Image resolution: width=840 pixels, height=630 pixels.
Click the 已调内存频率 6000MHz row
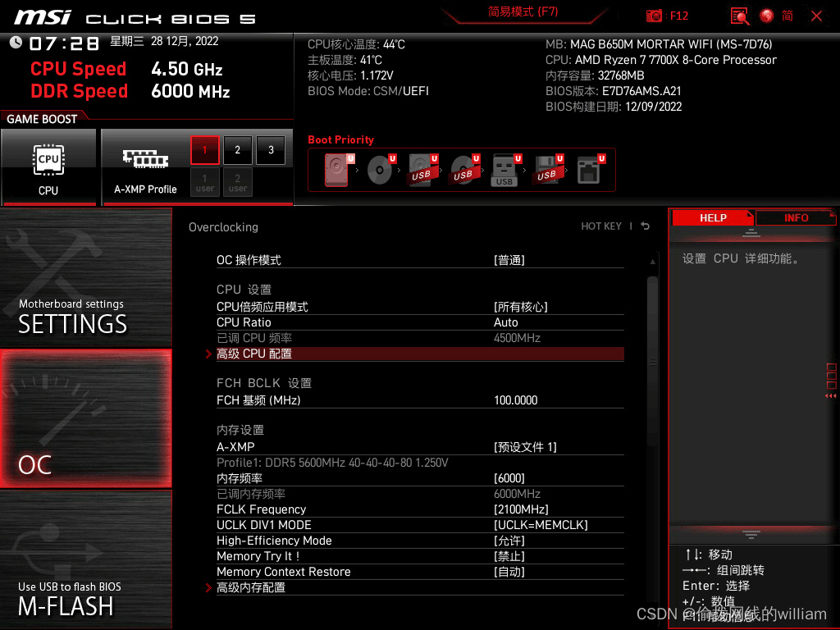420,493
